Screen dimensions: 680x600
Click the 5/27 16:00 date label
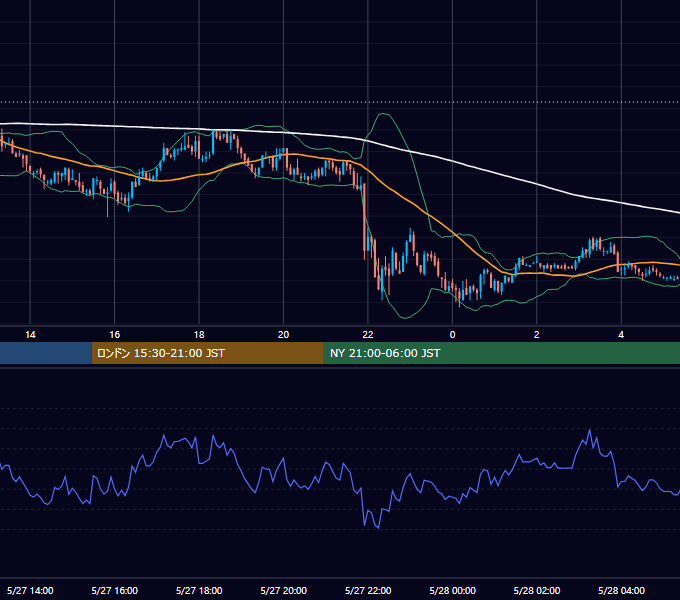point(114,590)
